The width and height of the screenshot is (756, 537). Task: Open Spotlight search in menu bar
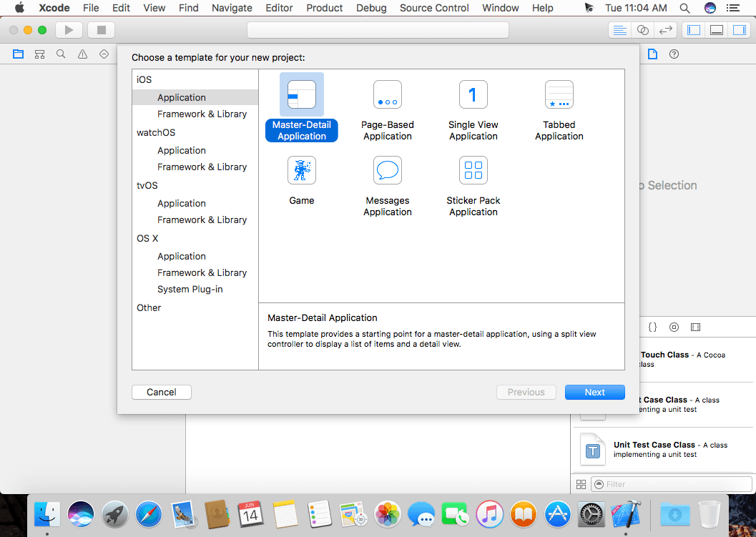[684, 8]
